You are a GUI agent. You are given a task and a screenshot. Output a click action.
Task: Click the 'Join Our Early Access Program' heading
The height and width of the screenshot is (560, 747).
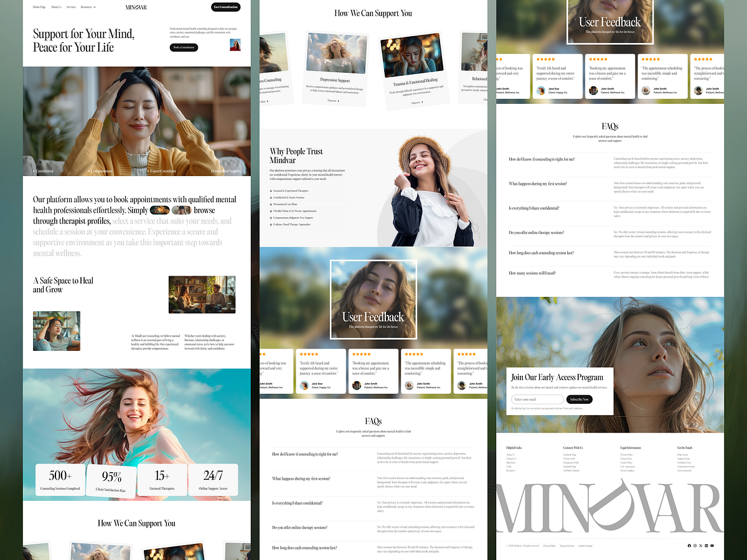(x=557, y=377)
